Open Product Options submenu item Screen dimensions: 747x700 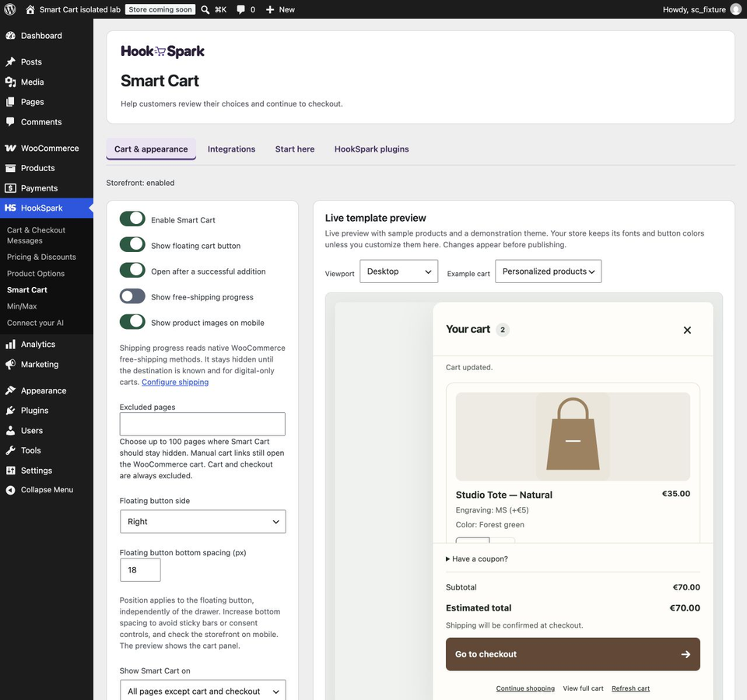[36, 274]
